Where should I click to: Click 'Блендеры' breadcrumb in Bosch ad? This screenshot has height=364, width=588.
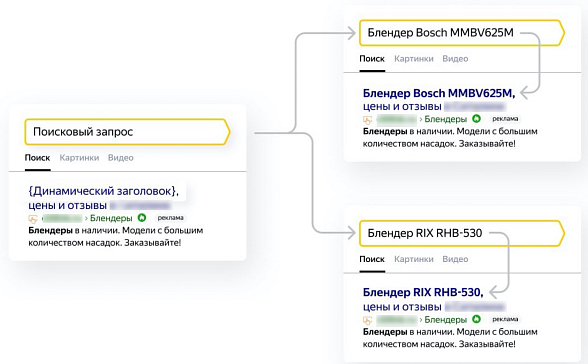(x=446, y=119)
